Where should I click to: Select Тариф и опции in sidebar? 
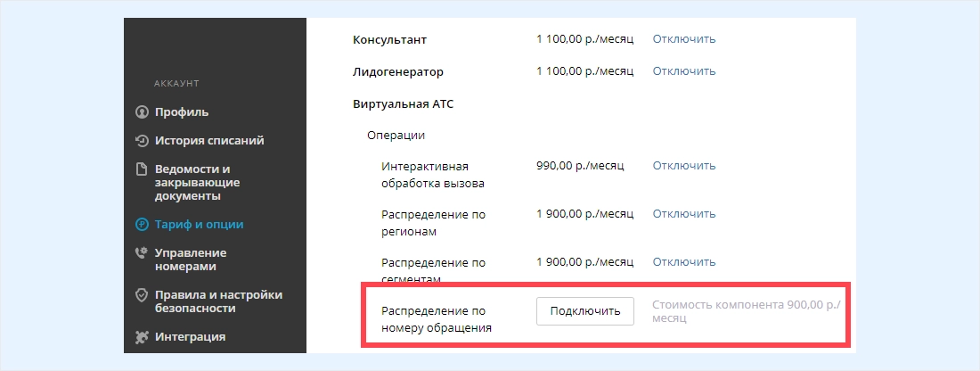pyautogui.click(x=200, y=225)
